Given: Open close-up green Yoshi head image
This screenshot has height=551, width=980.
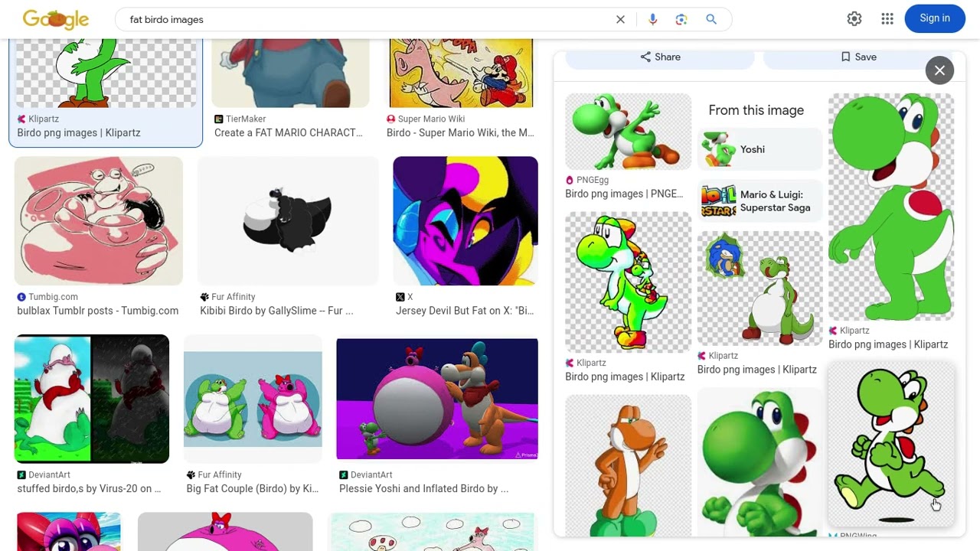Looking at the screenshot, I should click(760, 461).
